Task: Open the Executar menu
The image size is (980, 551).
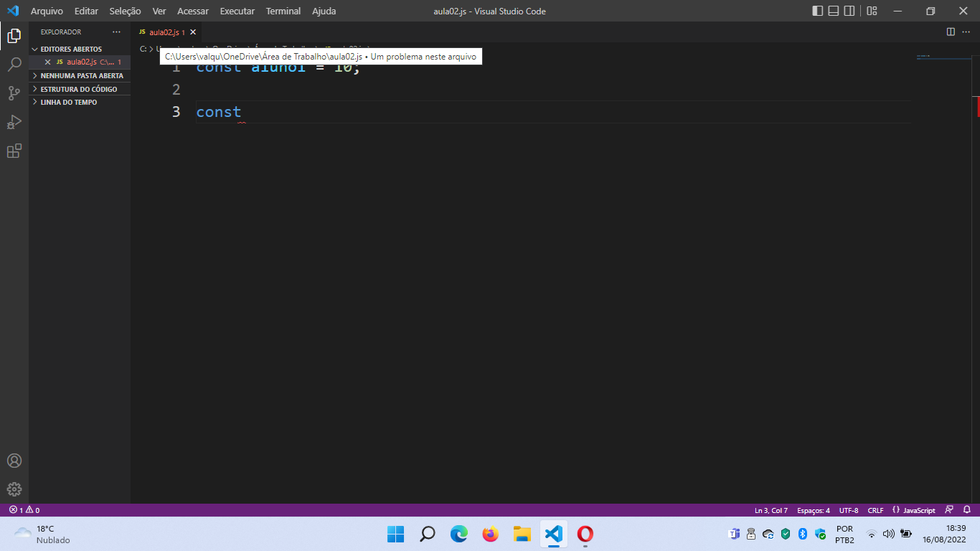Action: pos(237,11)
